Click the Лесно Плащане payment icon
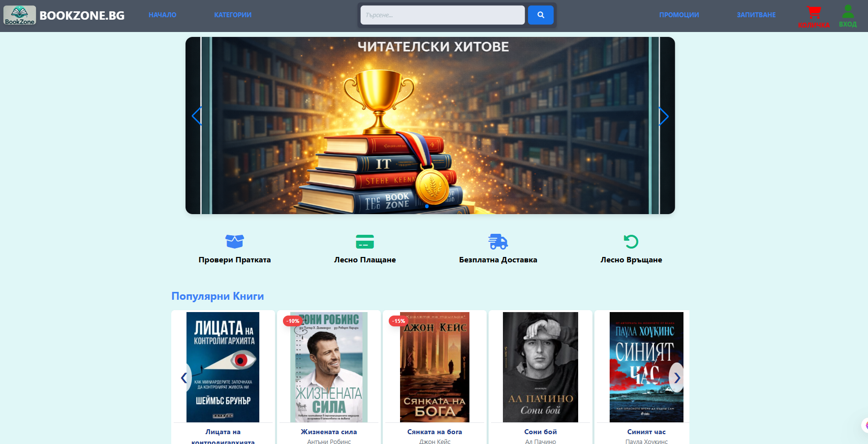 pyautogui.click(x=365, y=242)
